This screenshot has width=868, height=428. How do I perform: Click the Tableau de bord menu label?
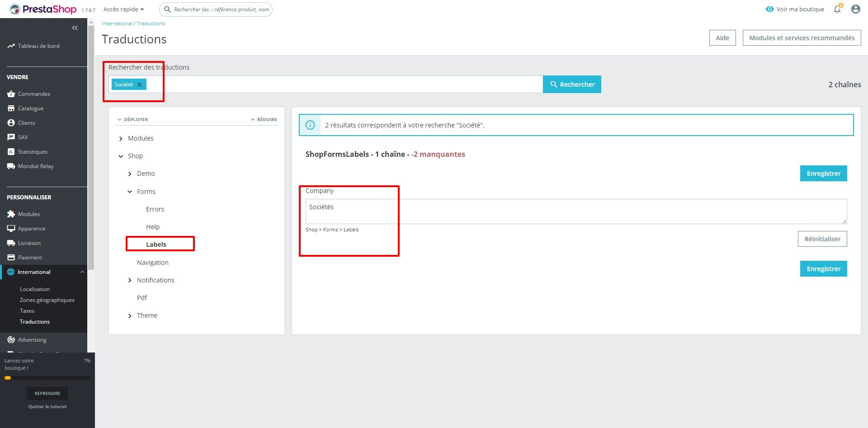(39, 46)
